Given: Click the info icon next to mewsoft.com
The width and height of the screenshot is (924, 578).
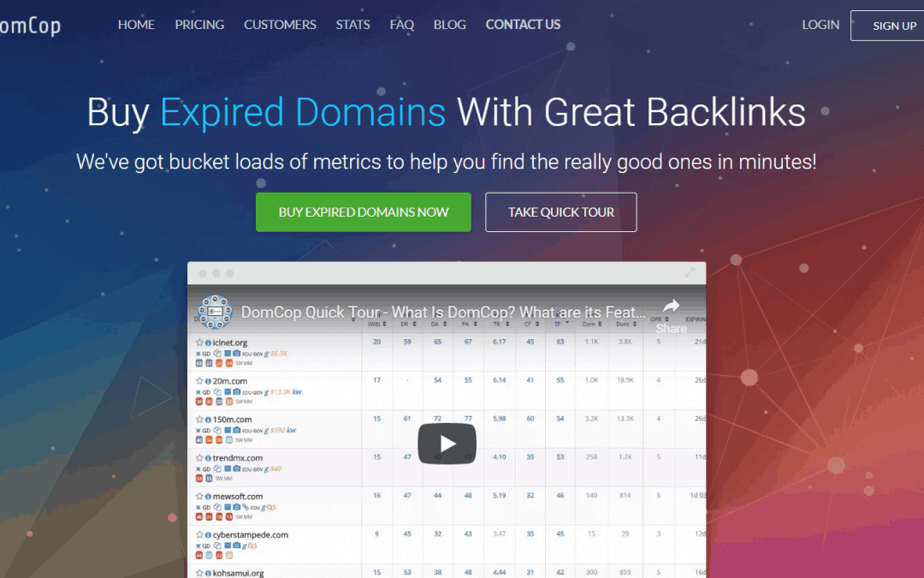Looking at the screenshot, I should tap(208, 497).
